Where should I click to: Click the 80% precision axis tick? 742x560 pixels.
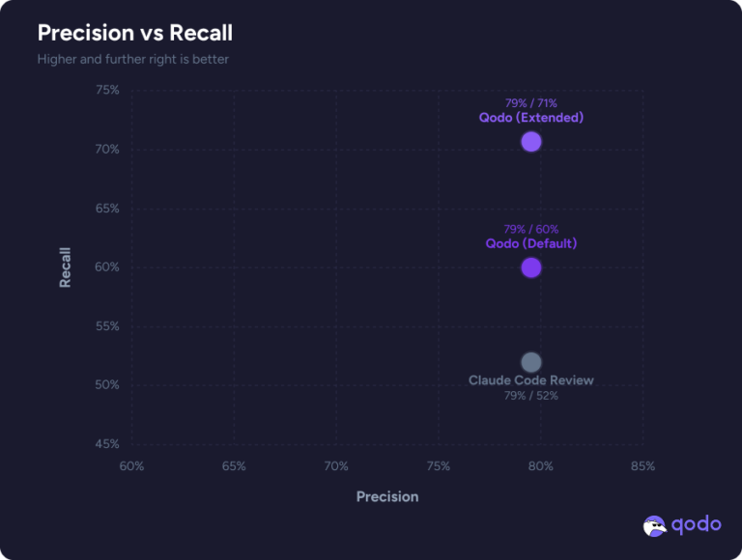pos(540,466)
